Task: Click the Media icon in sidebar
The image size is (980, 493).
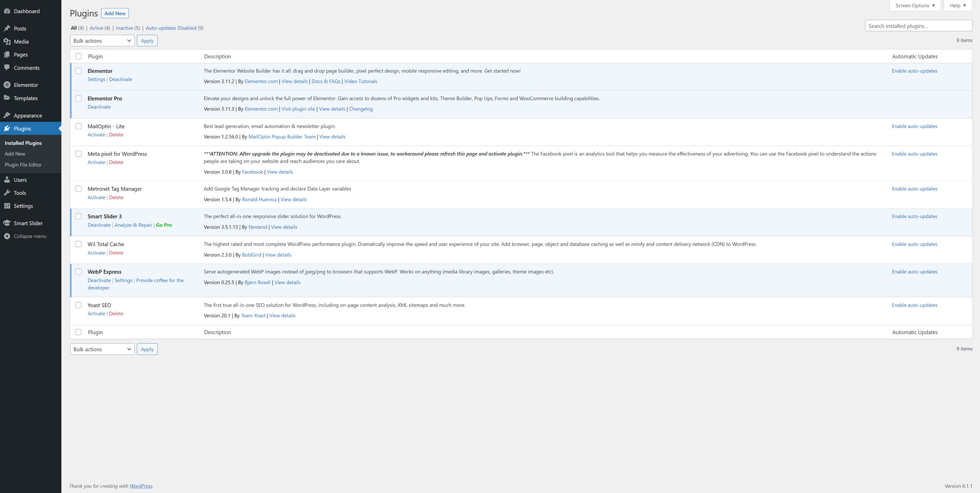Action: click(x=7, y=42)
